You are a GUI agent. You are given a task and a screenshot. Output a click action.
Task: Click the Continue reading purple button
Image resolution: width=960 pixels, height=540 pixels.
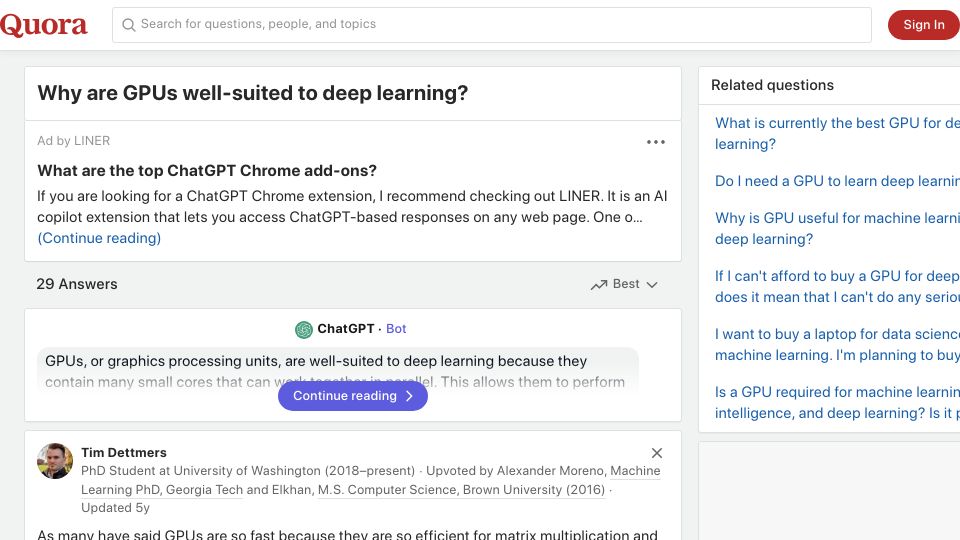click(x=353, y=396)
